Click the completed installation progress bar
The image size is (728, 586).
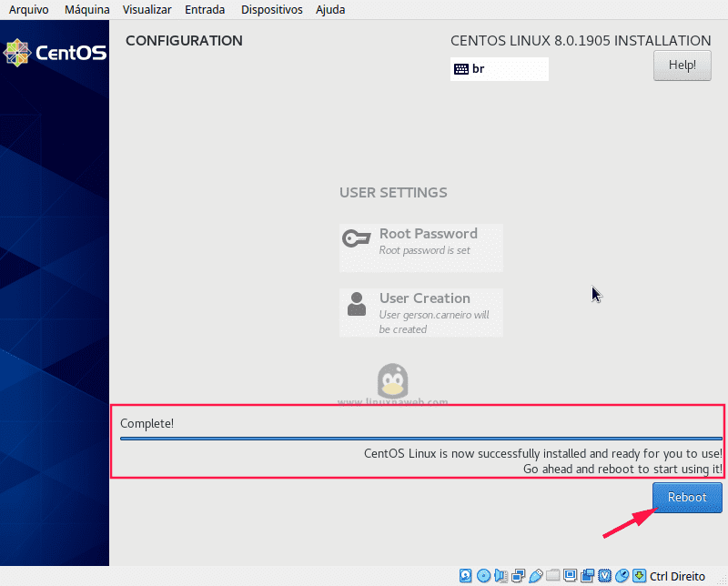[421, 439]
